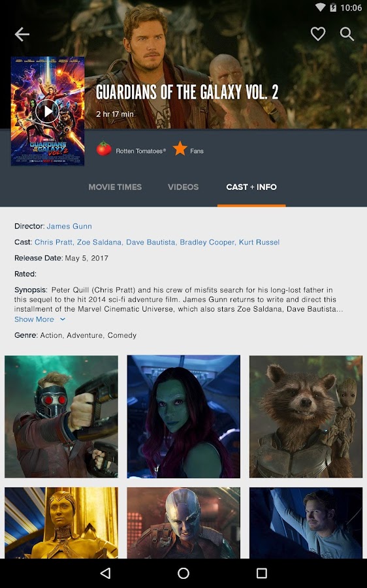Switch to Videos tab
367x588 pixels.
pos(183,187)
